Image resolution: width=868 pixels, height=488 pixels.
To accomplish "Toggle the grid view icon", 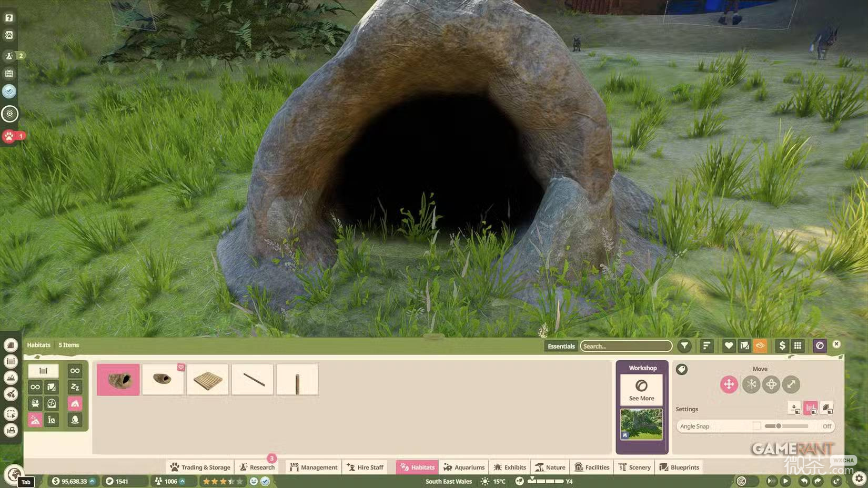I will click(x=798, y=345).
